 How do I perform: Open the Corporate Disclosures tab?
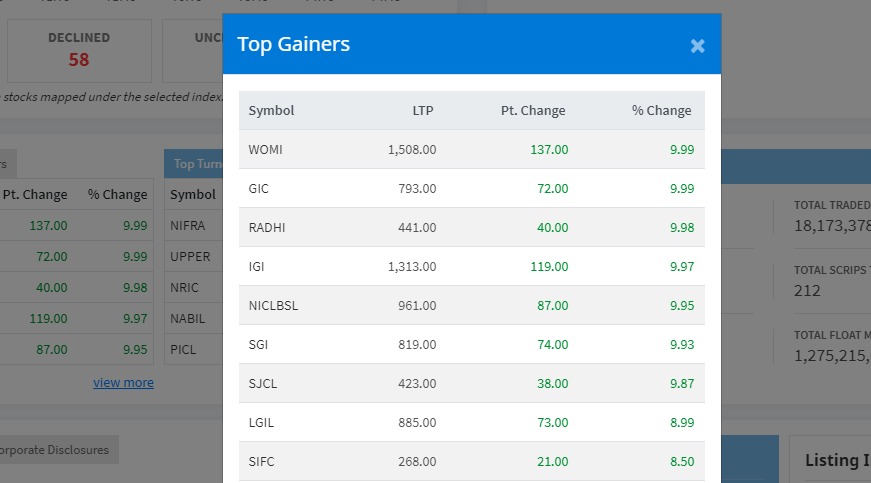56,450
